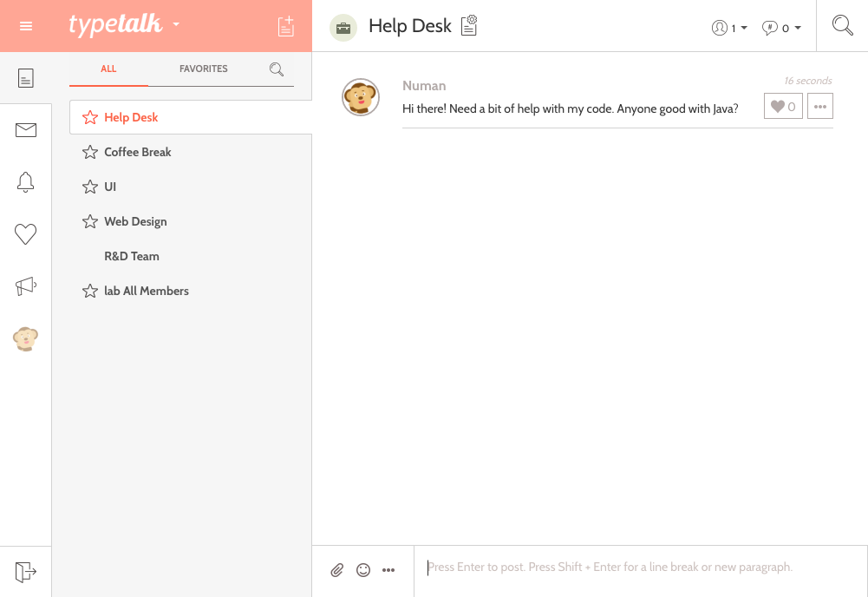The height and width of the screenshot is (597, 868).
Task: Open announcements megaphone icon
Action: 25,285
